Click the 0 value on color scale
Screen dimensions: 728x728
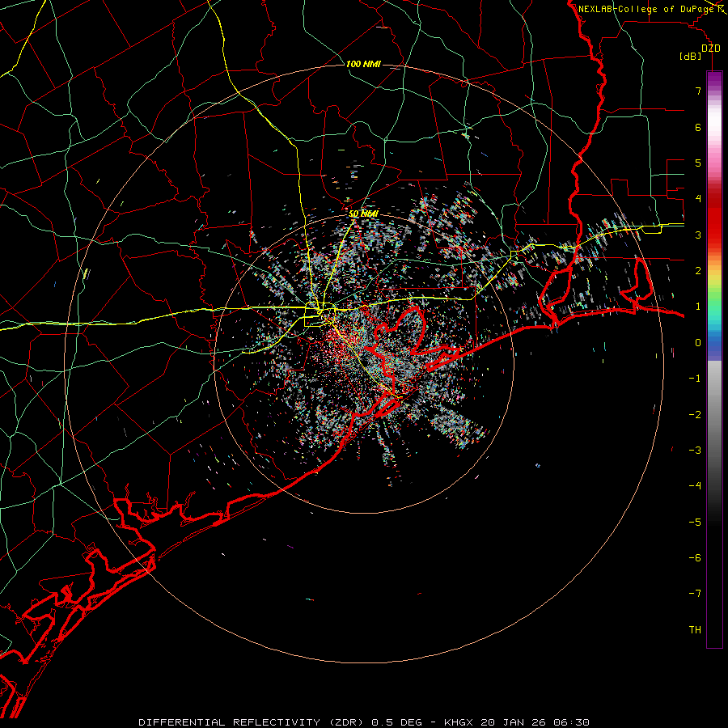coord(698,343)
